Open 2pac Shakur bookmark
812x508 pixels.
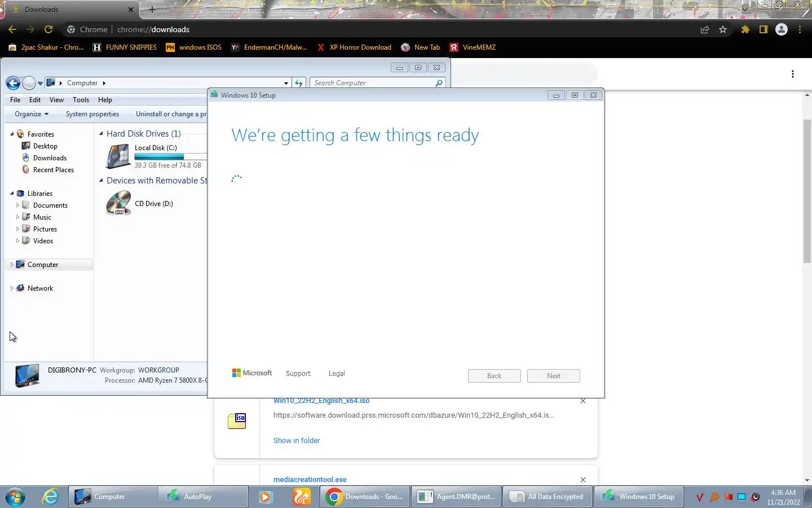pos(46,47)
